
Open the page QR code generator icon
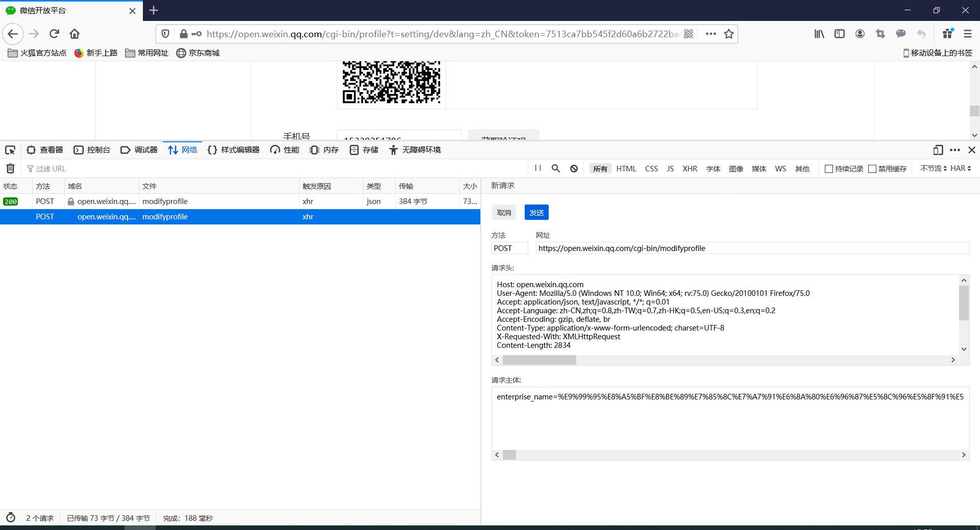click(x=689, y=34)
